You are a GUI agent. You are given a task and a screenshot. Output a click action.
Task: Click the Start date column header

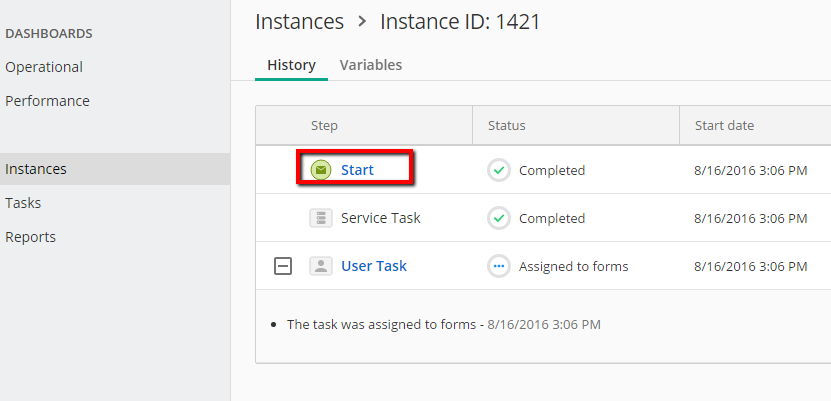[724, 126]
